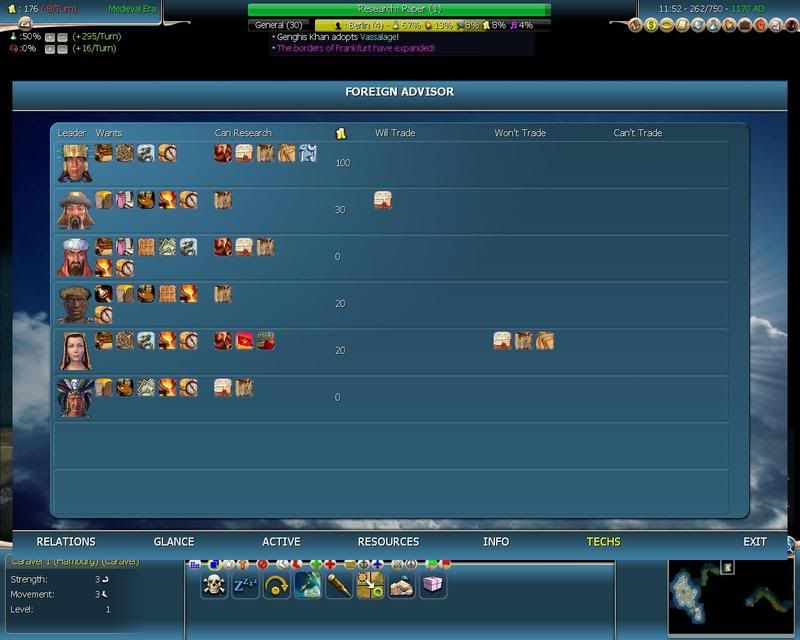Click the blue-white tech icon in top leader's row
This screenshot has width=800, height=640.
[x=308, y=153]
